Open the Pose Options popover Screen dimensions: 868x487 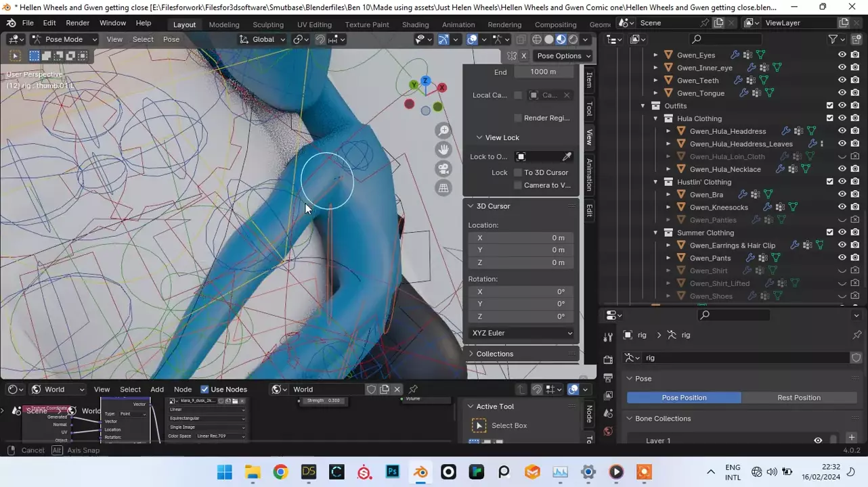pos(563,56)
